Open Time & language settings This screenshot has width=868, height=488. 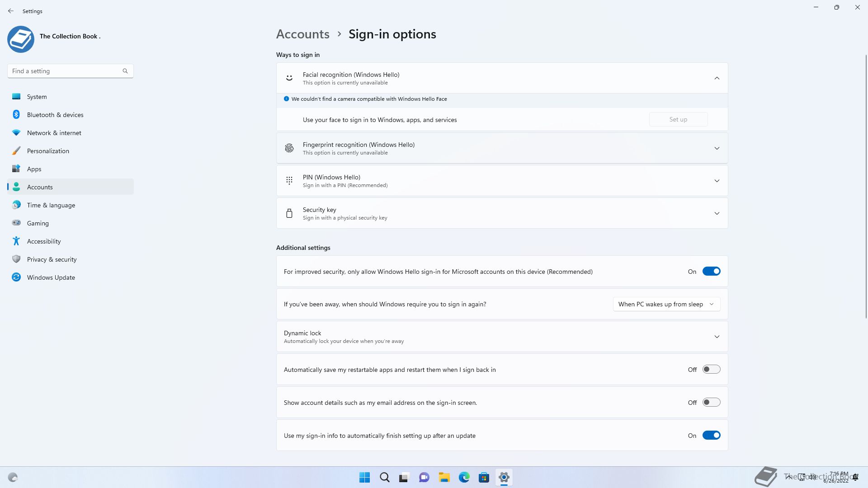(71, 205)
